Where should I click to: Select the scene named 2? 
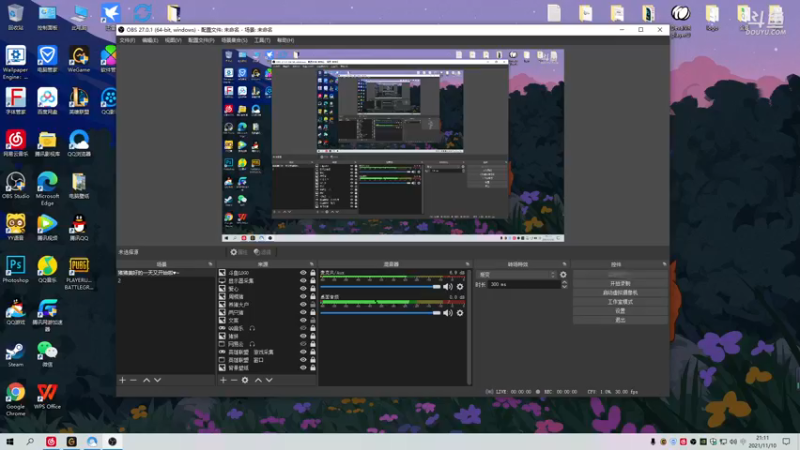click(x=165, y=281)
